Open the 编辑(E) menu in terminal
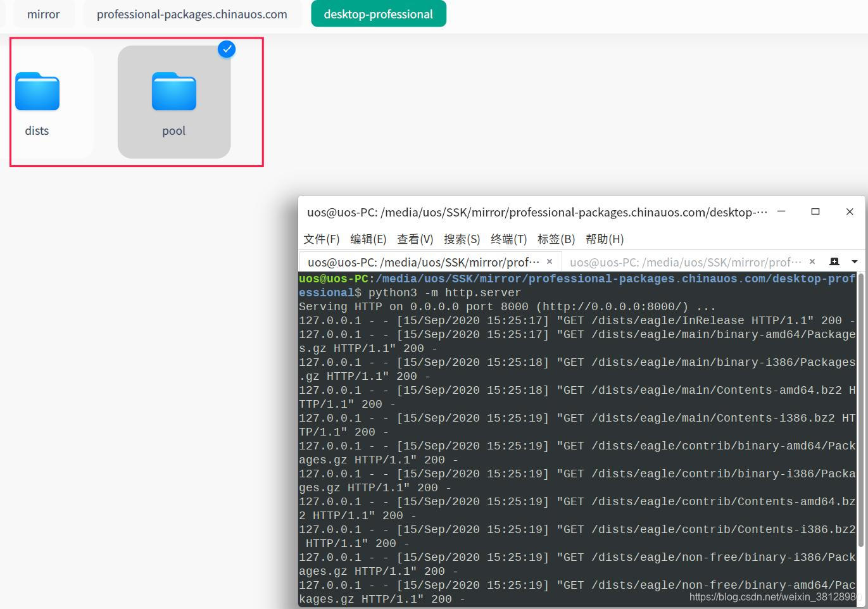Image resolution: width=868 pixels, height=609 pixels. click(368, 239)
